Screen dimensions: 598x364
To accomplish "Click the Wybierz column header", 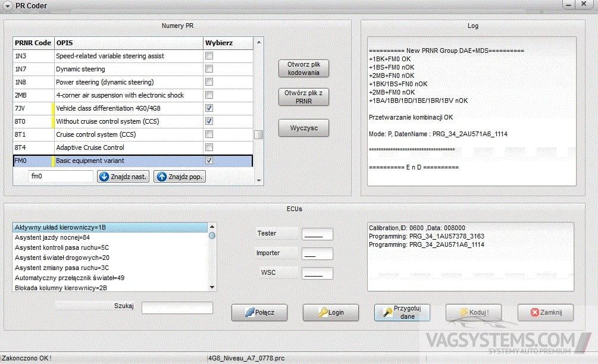I will pos(228,43).
